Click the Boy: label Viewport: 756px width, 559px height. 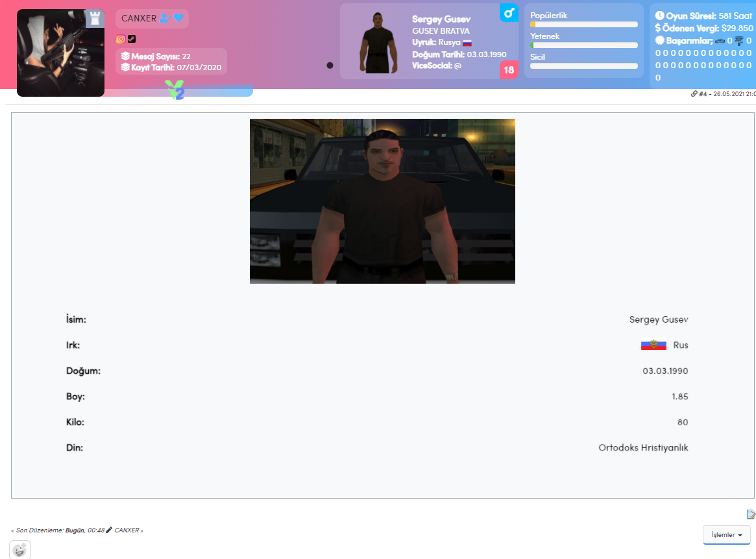coord(75,397)
